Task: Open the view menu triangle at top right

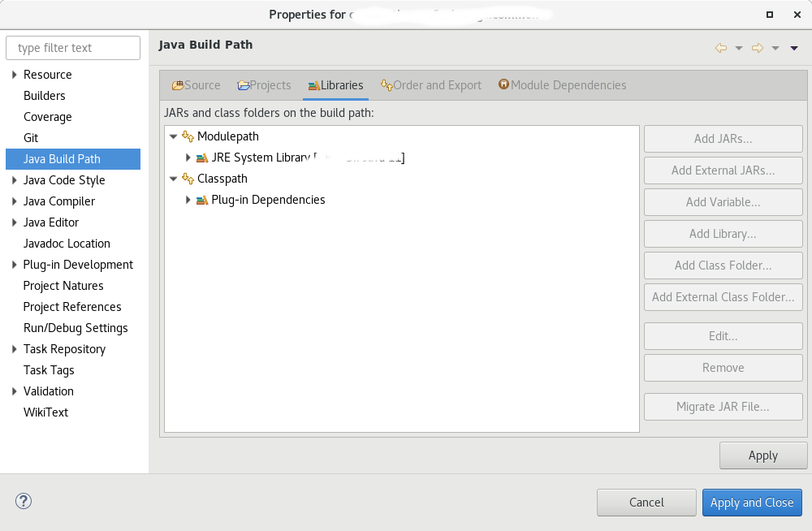Action: [x=794, y=48]
